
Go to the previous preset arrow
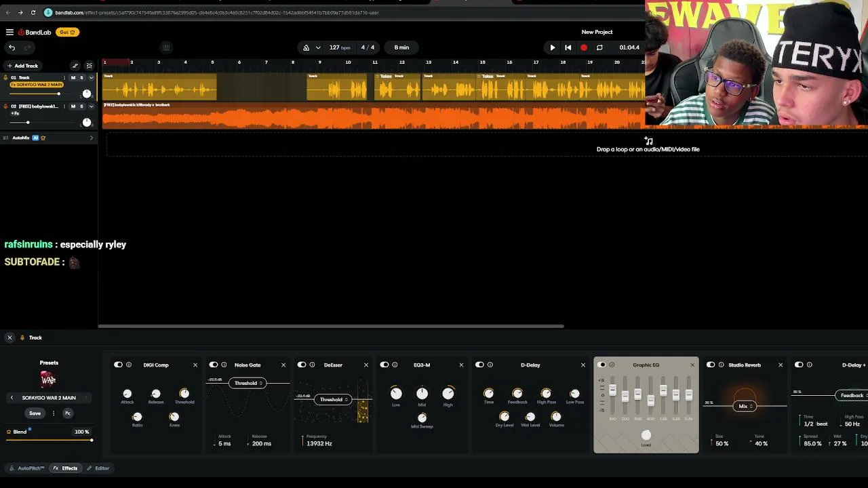(12, 398)
